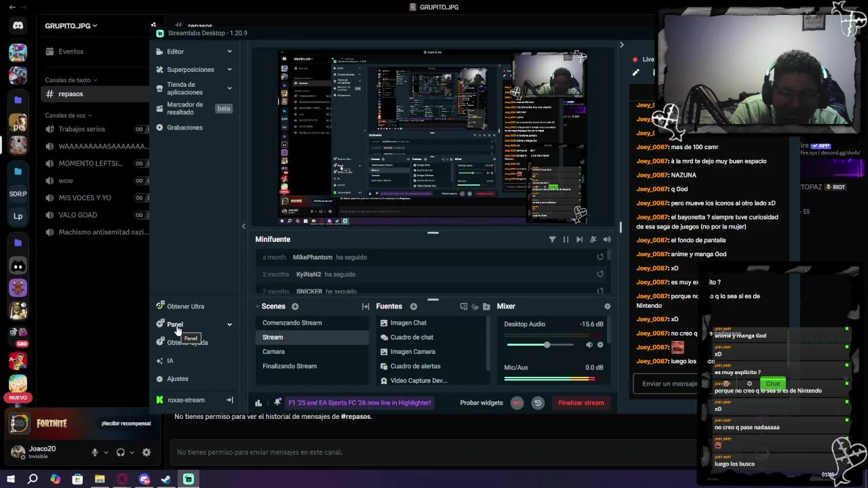This screenshot has width=868, height=488.
Task: Open the GRUPITO.JPG server dropdown in Discord
Action: click(71, 26)
